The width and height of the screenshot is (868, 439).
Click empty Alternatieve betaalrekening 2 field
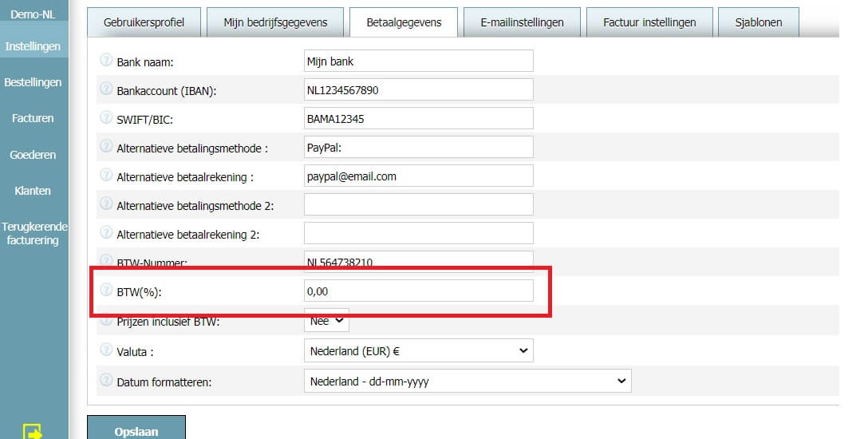point(419,234)
